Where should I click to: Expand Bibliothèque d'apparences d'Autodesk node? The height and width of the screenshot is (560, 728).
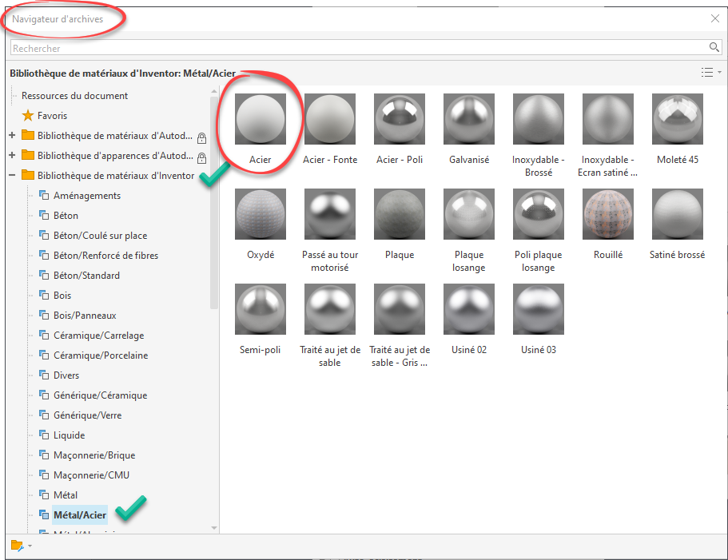tap(12, 156)
